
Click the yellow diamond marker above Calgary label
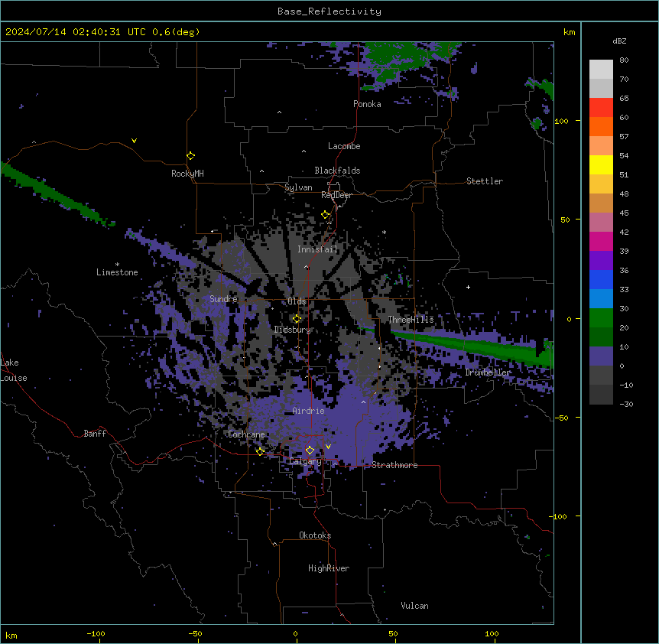[x=310, y=450]
